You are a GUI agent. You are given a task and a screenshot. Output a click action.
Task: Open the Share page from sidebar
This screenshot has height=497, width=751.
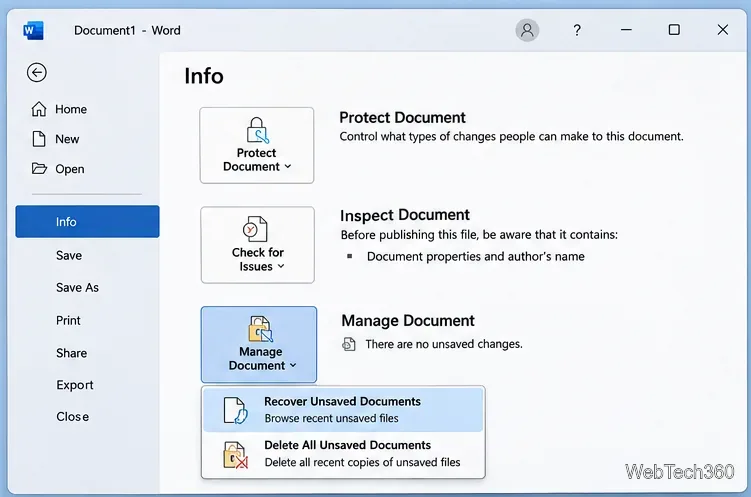(x=71, y=353)
